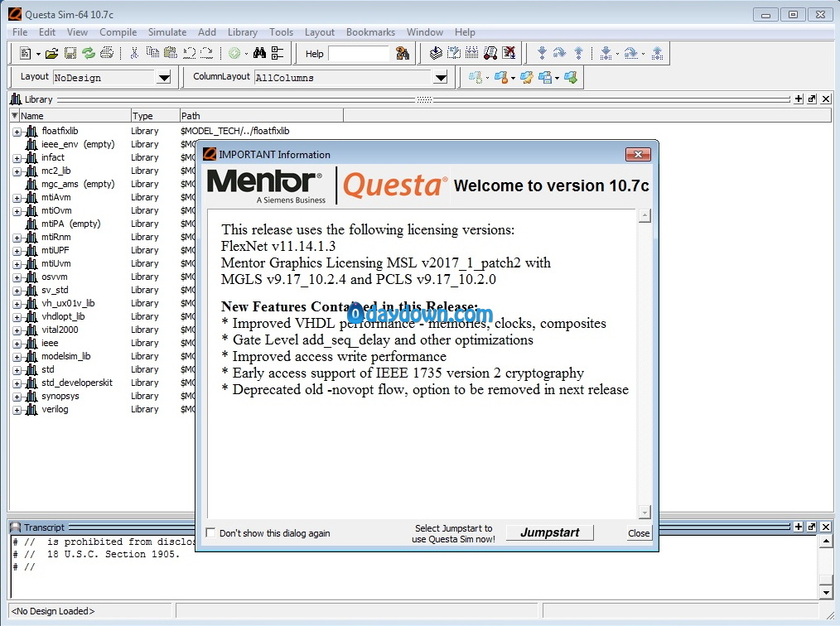Click the Step Over curved-arrow icon
Viewport: 840px width, 626px height.
click(x=560, y=53)
